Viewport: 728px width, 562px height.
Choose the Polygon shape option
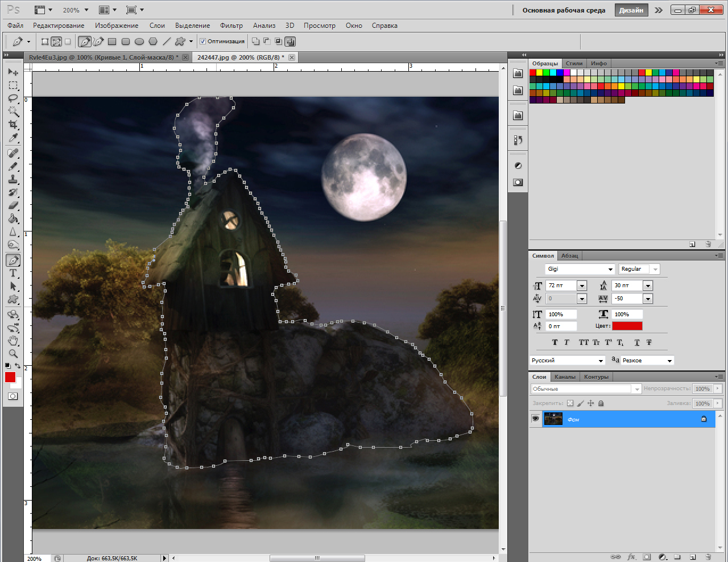[153, 42]
